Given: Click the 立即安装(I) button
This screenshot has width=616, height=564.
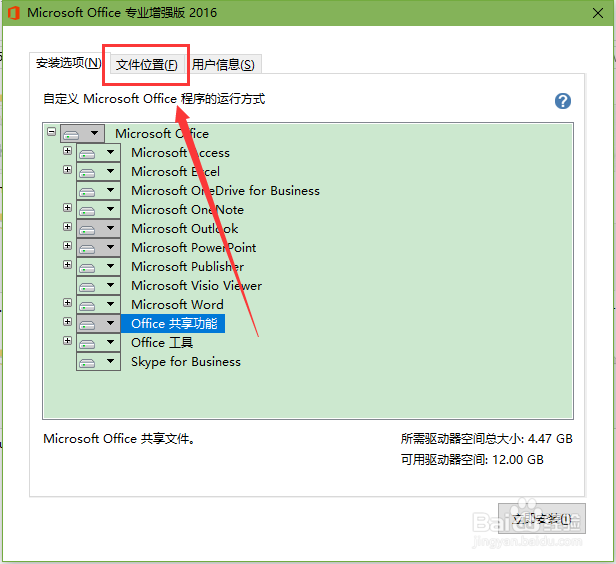Looking at the screenshot, I should (x=541, y=518).
